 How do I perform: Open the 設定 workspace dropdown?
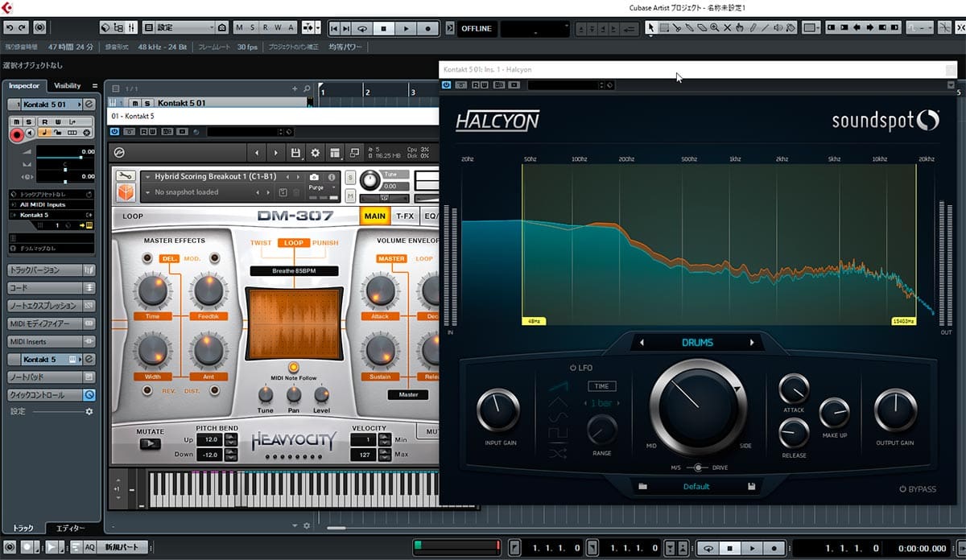[186, 27]
